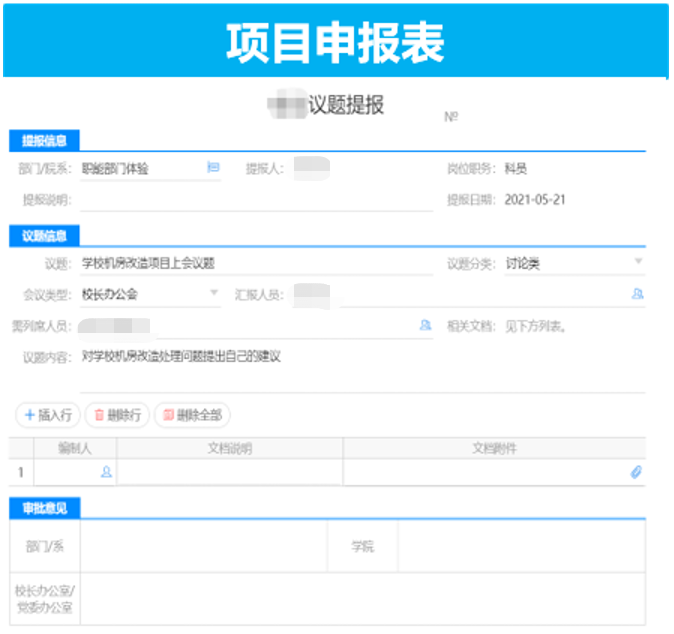Click row number 1 in document table
This screenshot has height=634, width=674.
click(x=21, y=472)
